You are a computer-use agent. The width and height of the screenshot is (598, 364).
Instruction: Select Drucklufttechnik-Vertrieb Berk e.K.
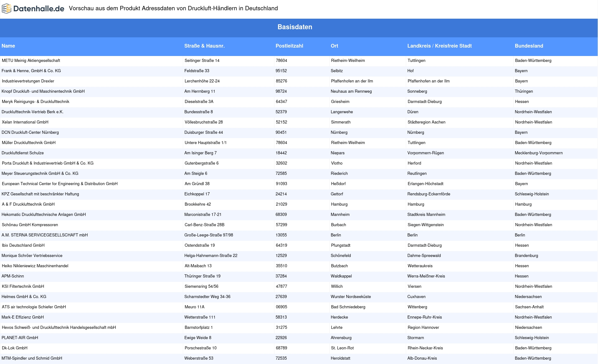pyautogui.click(x=32, y=112)
